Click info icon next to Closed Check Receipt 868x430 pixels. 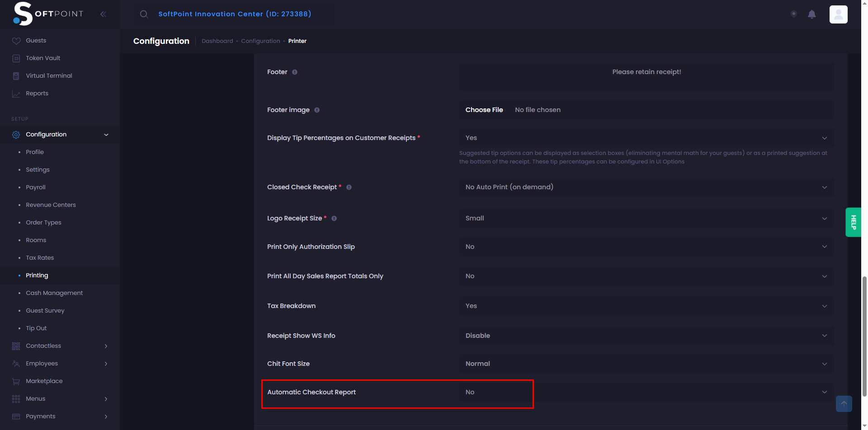(349, 187)
